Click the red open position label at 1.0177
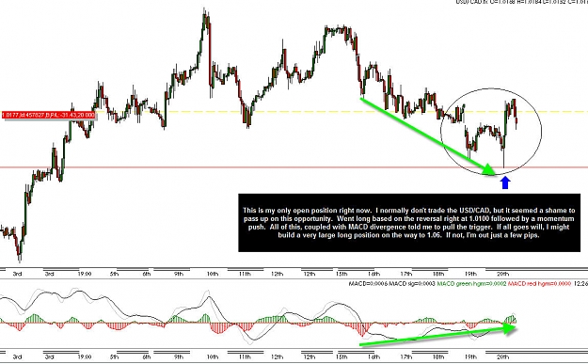The image size is (588, 364). tap(48, 115)
